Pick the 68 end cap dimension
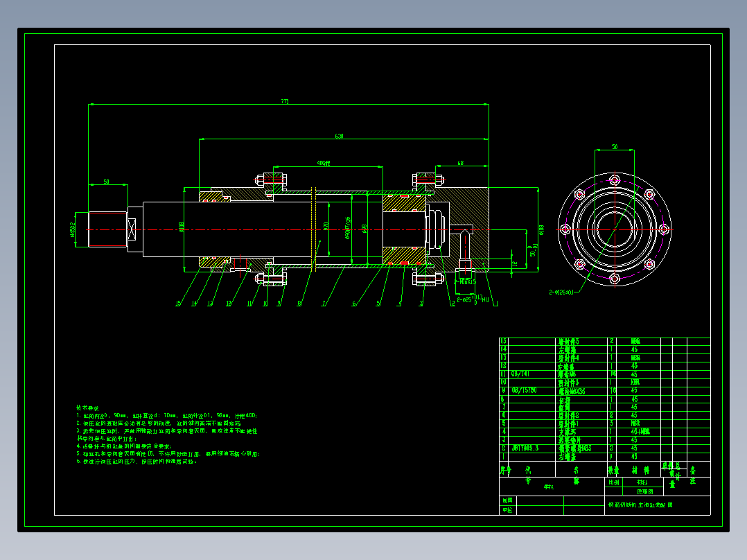 (x=461, y=163)
